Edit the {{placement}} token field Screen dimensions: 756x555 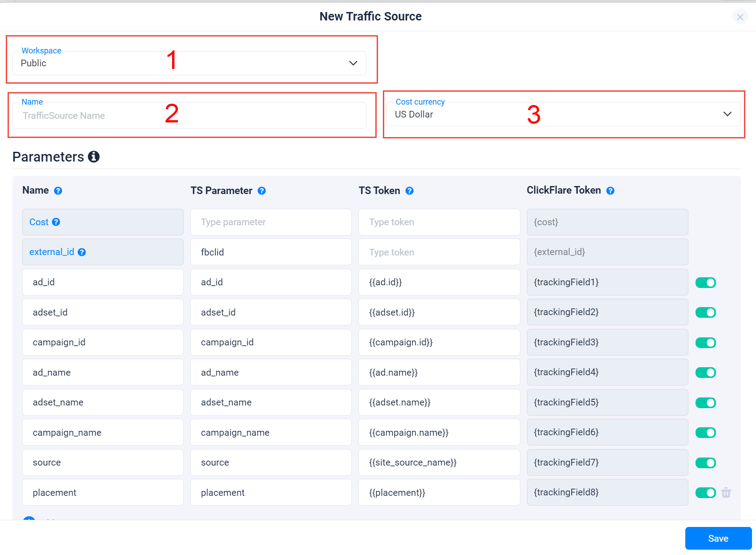439,492
